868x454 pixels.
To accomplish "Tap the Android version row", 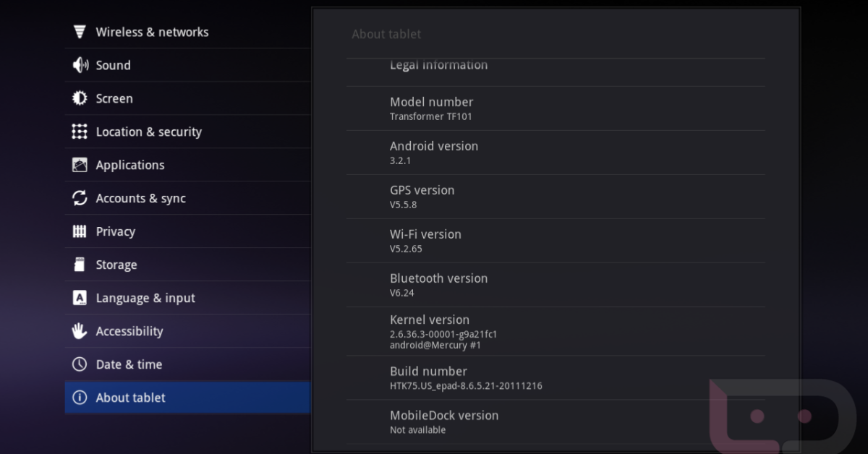I will (x=555, y=153).
